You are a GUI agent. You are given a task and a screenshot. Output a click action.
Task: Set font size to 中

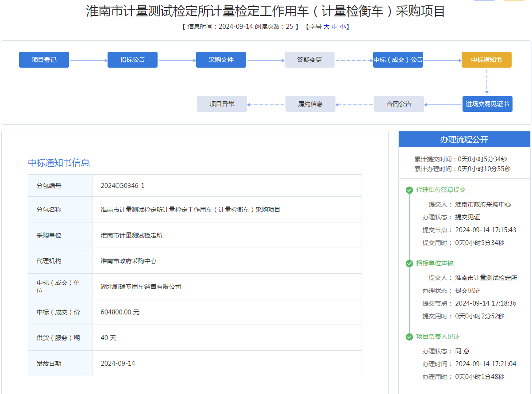pos(335,27)
